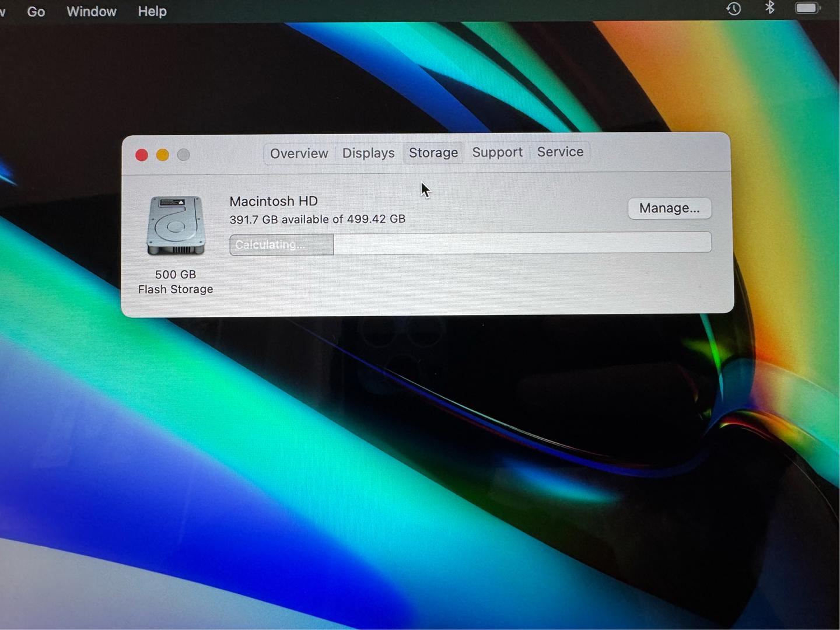Click the battery status icon

pos(808,8)
